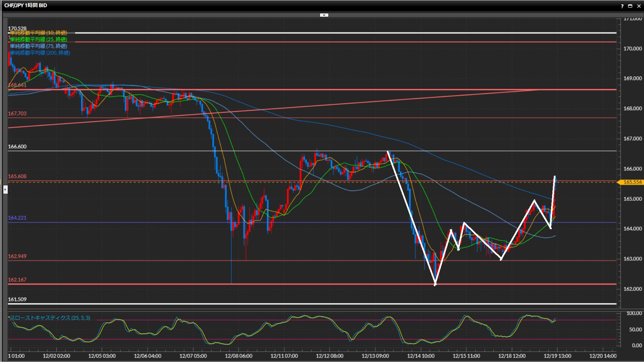Select the 200-period moving average label
The height and width of the screenshot is (362, 644).
click(x=40, y=53)
